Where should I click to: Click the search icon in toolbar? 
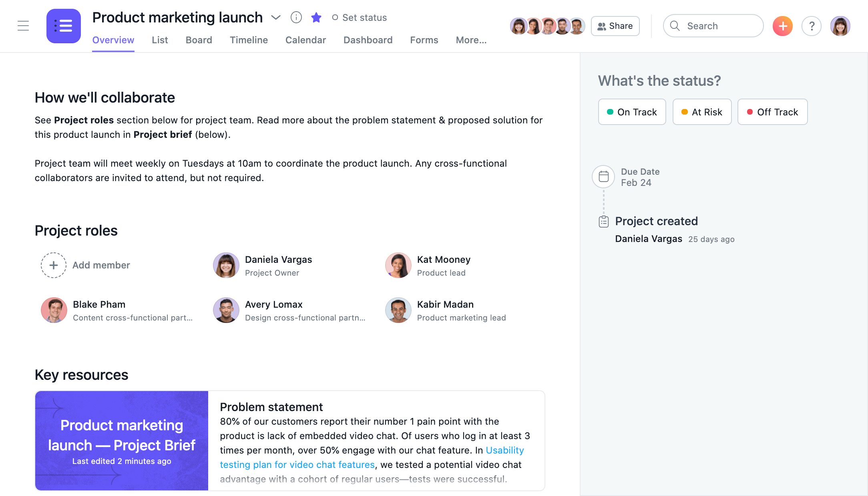click(x=675, y=26)
